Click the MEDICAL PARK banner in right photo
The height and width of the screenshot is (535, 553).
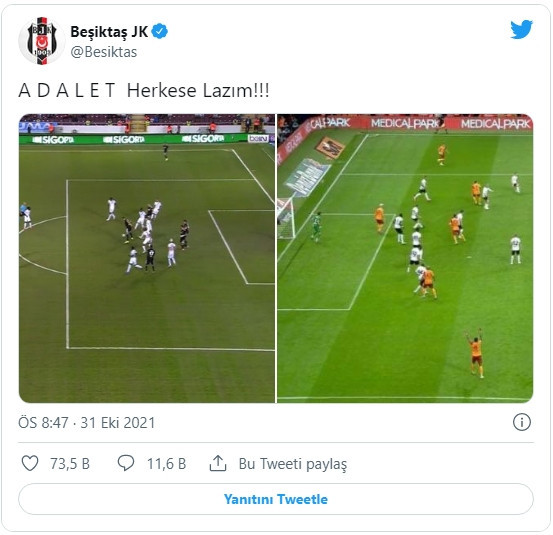[x=405, y=123]
